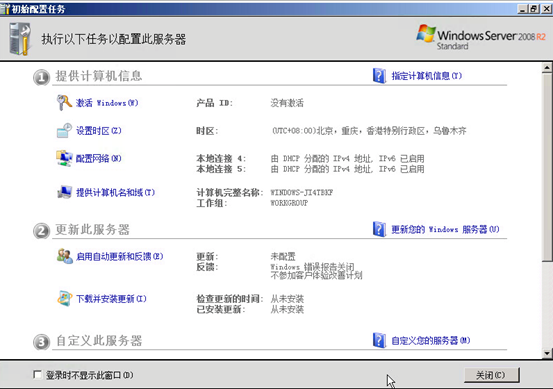This screenshot has width=553, height=389.
Task: Open the 指定计算机信息 help link
Action: (427, 76)
